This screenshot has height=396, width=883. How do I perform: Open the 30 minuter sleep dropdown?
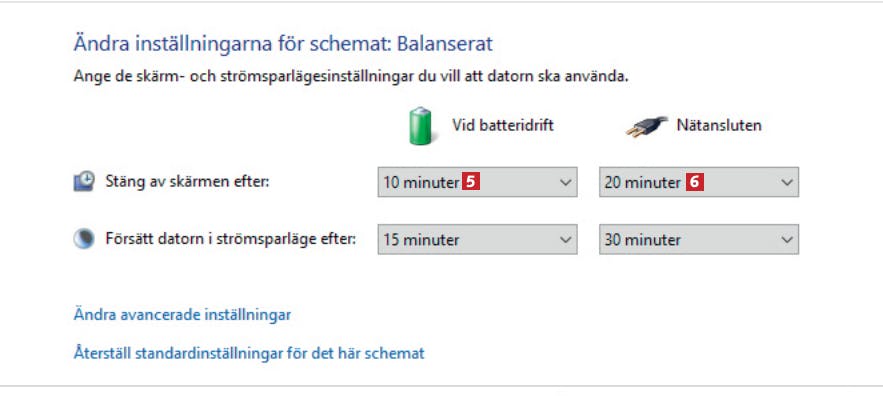coord(699,239)
